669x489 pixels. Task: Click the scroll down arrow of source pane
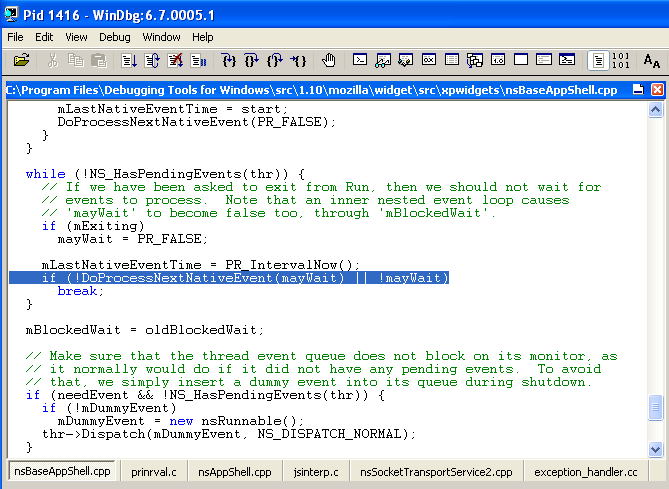tap(655, 449)
